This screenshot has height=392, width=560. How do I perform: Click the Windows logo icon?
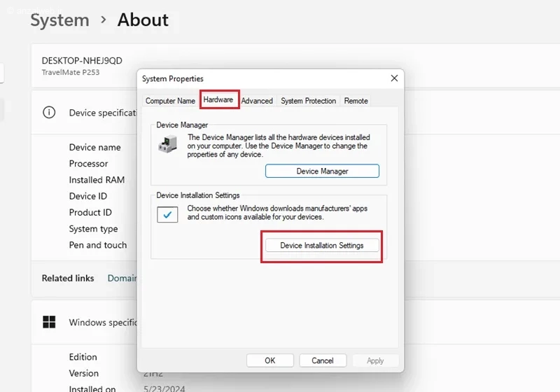pos(49,322)
